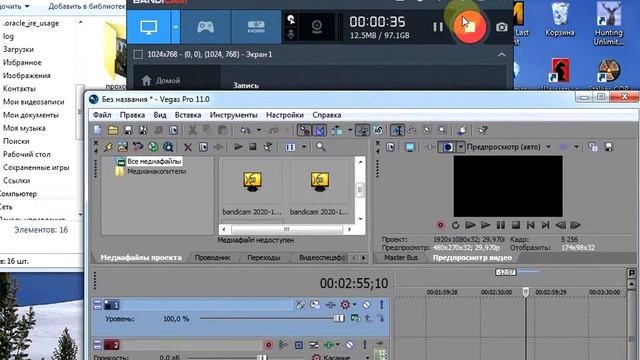The image size is (640, 360).
Task: Click the Open folder icon in Vegas toolbar
Action: (113, 130)
